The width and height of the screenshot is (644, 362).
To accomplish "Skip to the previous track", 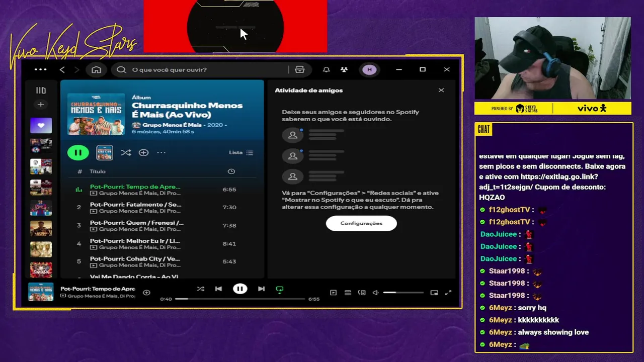I will (x=218, y=289).
